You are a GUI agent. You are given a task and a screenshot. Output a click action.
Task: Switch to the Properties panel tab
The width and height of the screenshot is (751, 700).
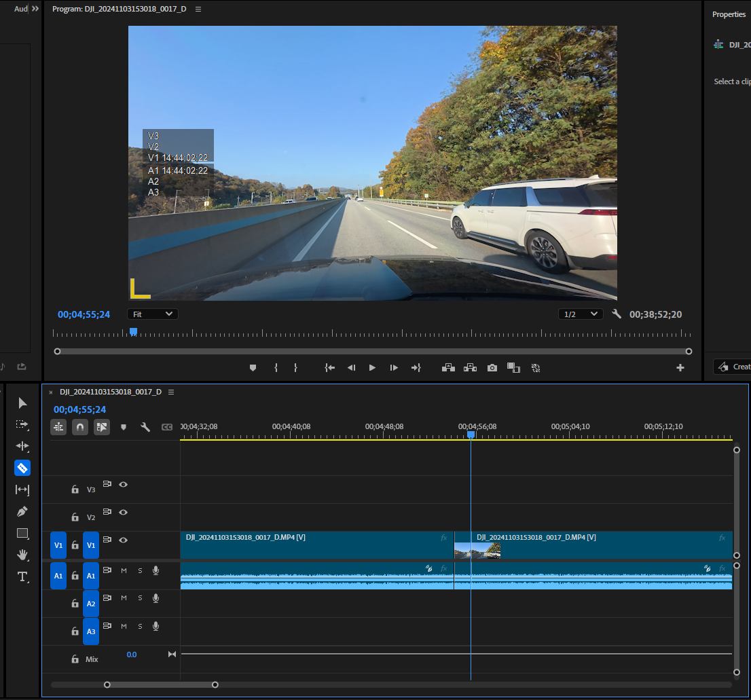(729, 14)
